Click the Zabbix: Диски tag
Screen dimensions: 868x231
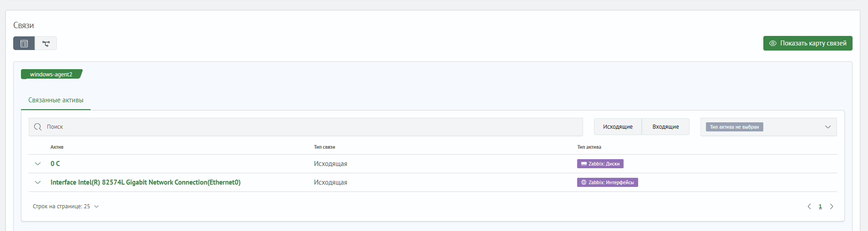pyautogui.click(x=600, y=164)
